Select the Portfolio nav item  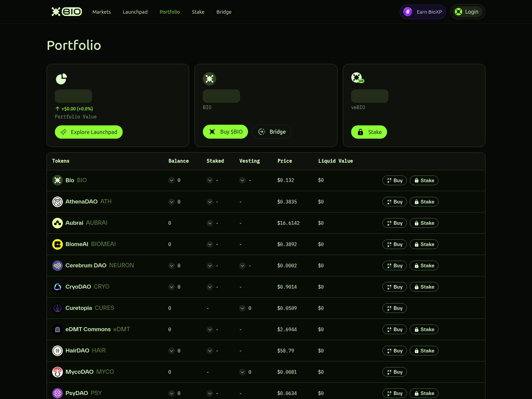click(x=170, y=12)
